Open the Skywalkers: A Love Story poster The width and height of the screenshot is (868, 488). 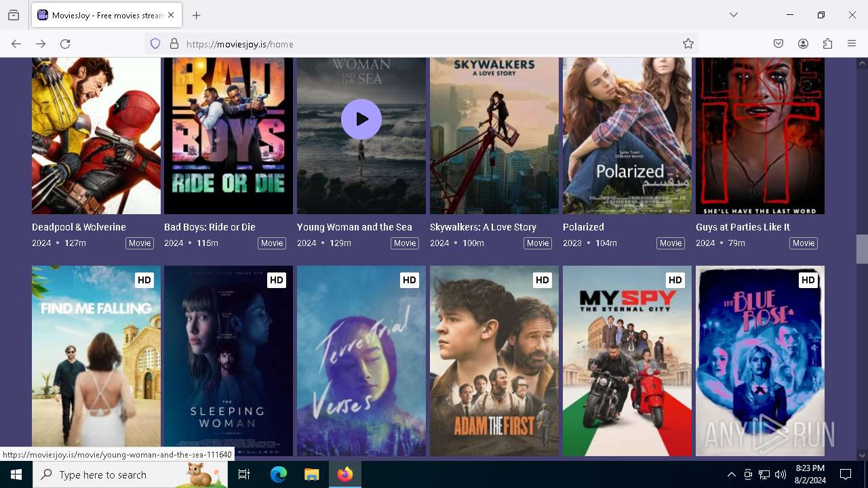(494, 136)
